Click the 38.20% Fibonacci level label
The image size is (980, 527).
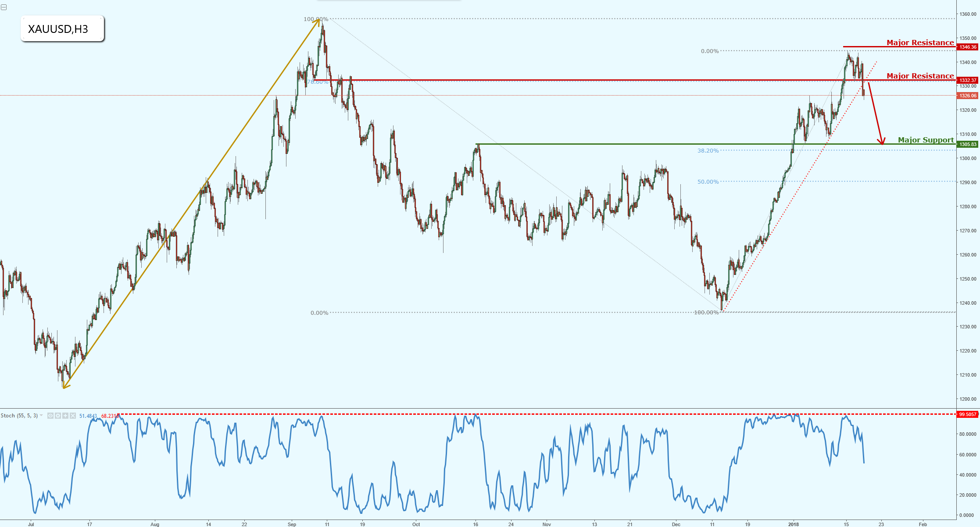coord(708,151)
